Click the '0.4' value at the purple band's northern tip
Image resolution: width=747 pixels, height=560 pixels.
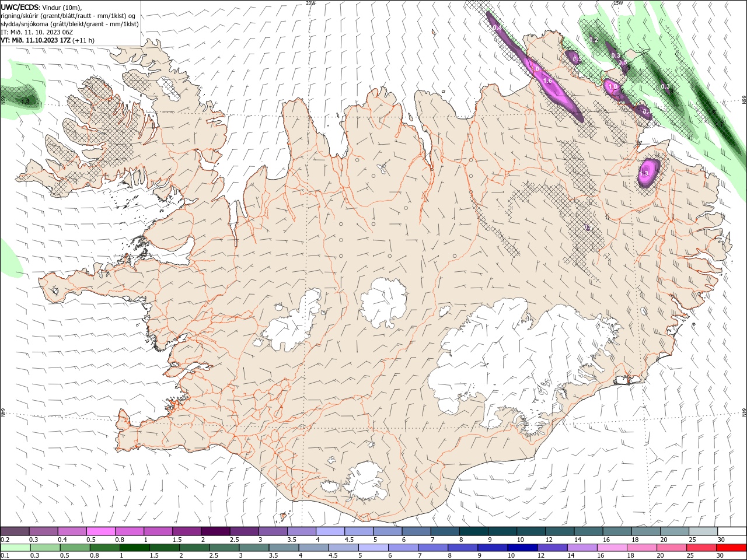pyautogui.click(x=497, y=27)
